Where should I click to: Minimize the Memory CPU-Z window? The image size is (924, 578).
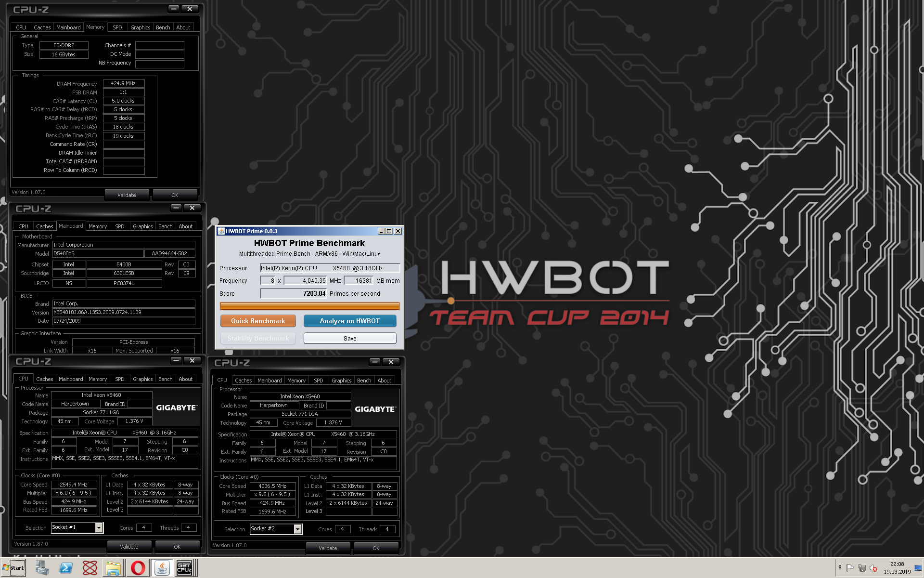(174, 9)
